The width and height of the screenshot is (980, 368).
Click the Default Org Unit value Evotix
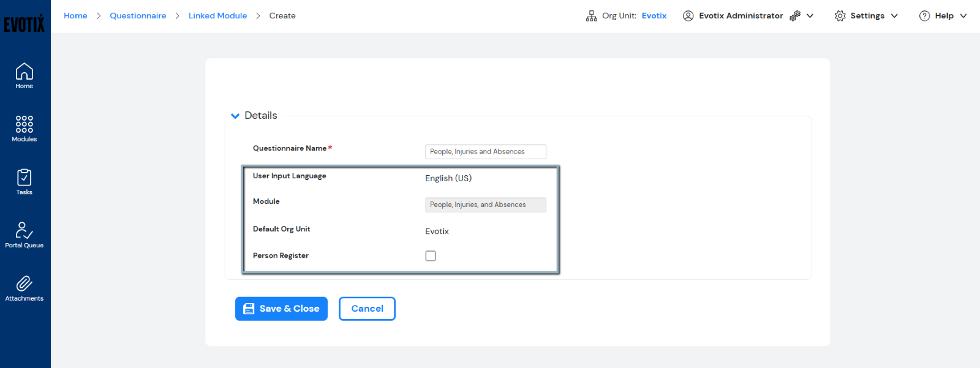pos(437,231)
